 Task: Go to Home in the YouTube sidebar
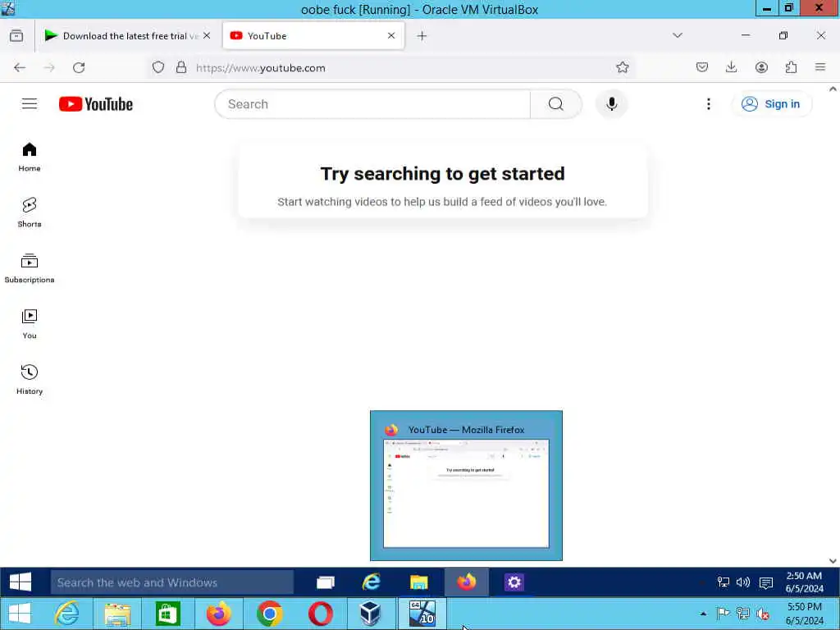point(30,157)
